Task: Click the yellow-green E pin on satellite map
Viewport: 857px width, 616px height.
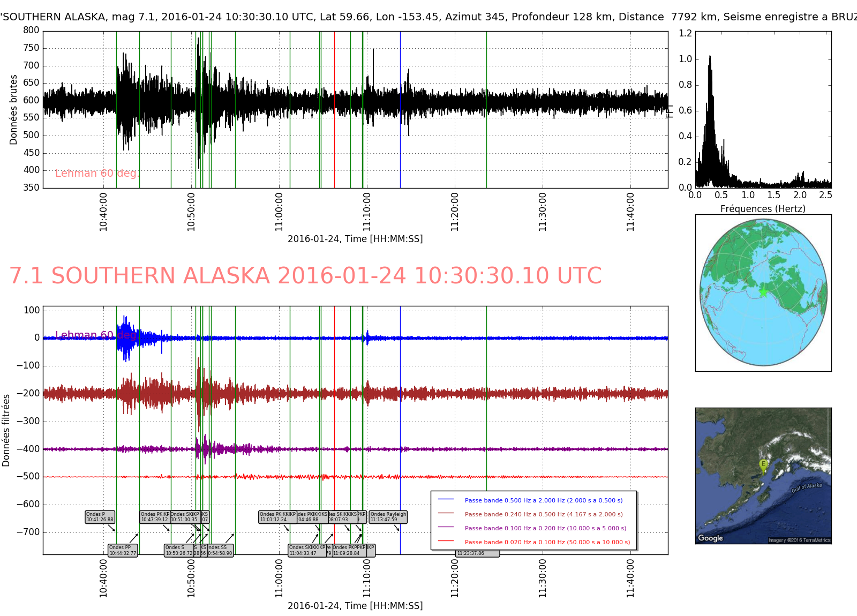Action: point(763,465)
